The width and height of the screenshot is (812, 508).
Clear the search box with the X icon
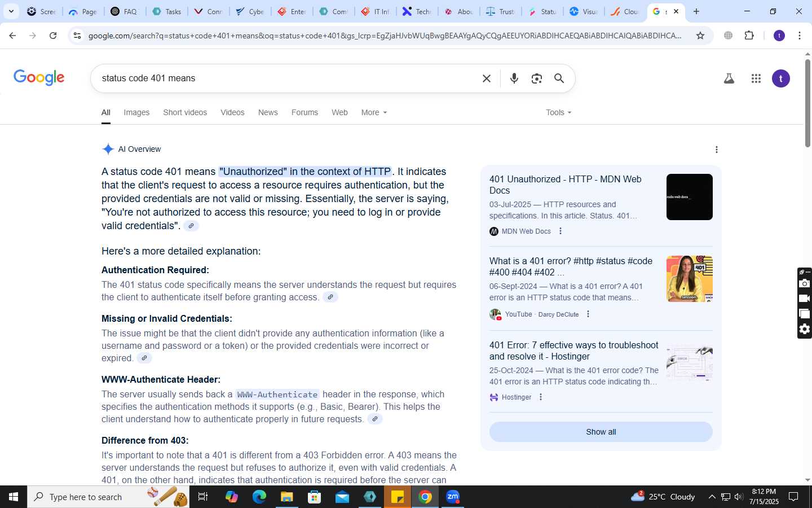click(487, 78)
